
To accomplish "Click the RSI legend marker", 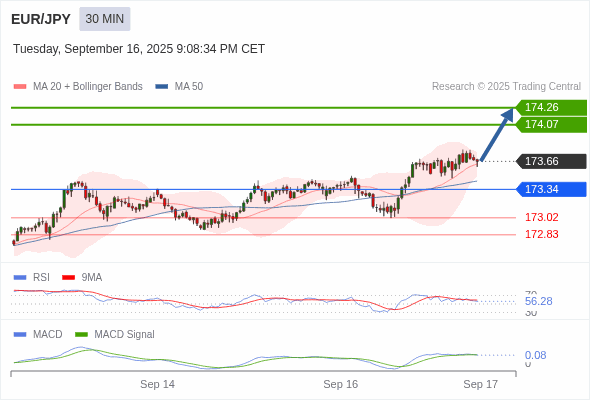I will coord(20,278).
